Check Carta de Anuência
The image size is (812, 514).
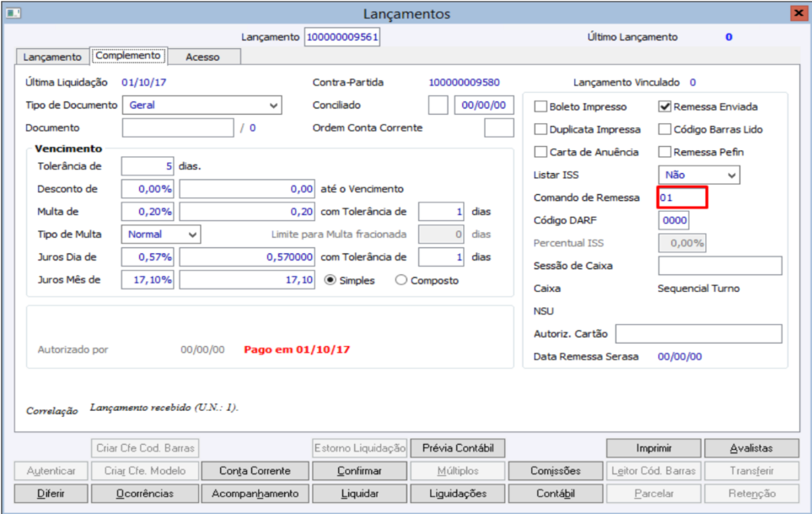pos(540,152)
